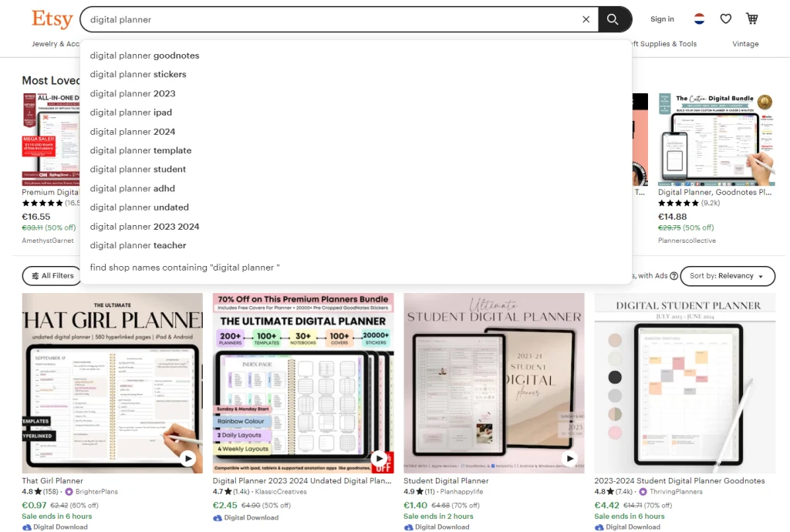Select suggestion 'digital planner stickers'

[138, 75]
